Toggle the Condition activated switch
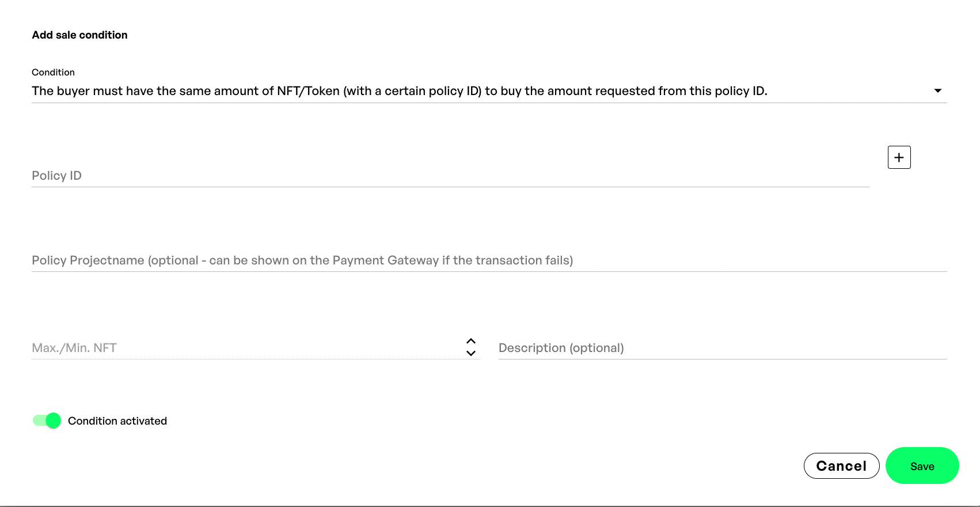 (x=47, y=421)
